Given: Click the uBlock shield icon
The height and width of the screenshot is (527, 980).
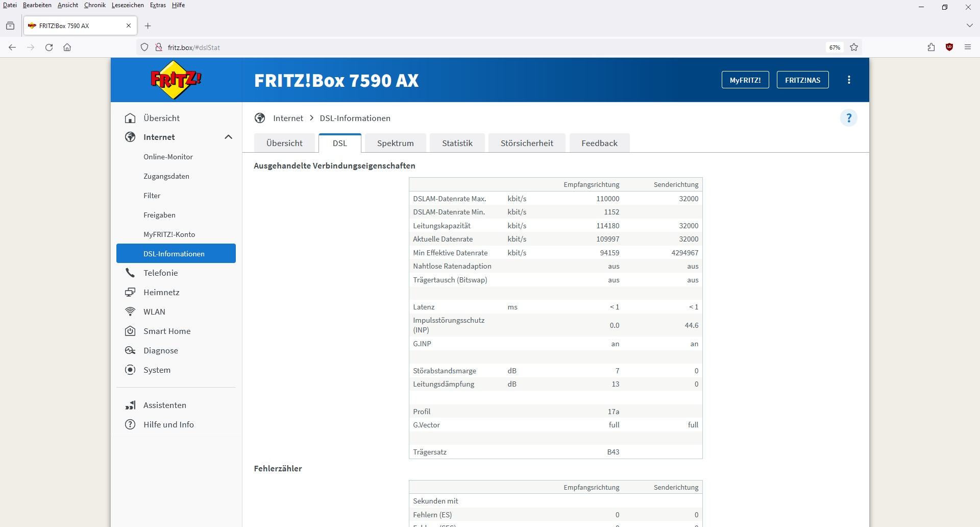Looking at the screenshot, I should click(x=949, y=47).
